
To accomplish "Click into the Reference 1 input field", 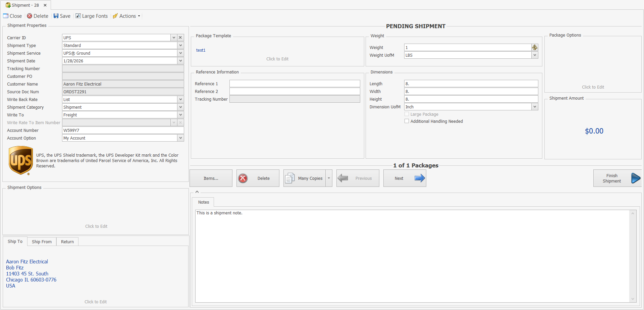I will coord(294,84).
